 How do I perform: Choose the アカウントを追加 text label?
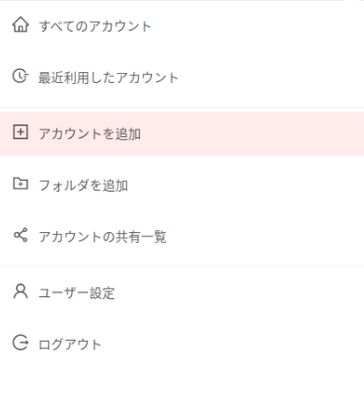coord(90,134)
